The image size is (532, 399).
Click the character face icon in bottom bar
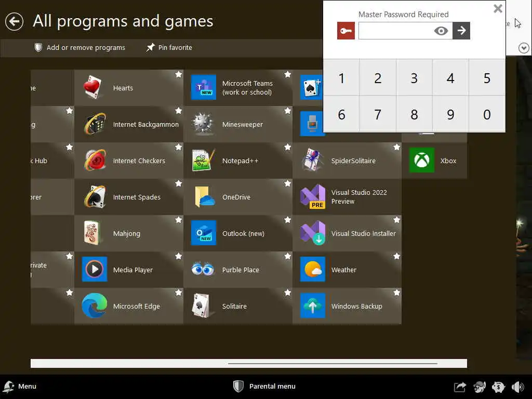point(479,387)
